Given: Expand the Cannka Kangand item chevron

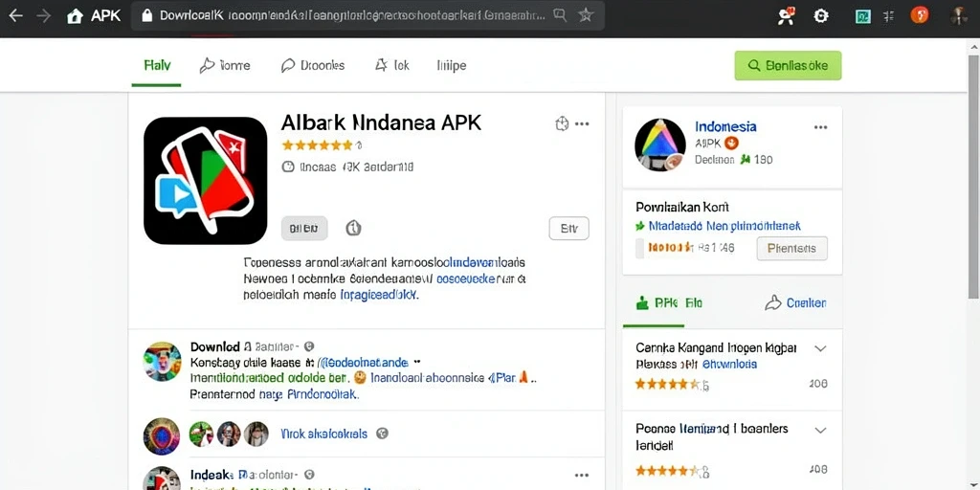Looking at the screenshot, I should click(820, 348).
